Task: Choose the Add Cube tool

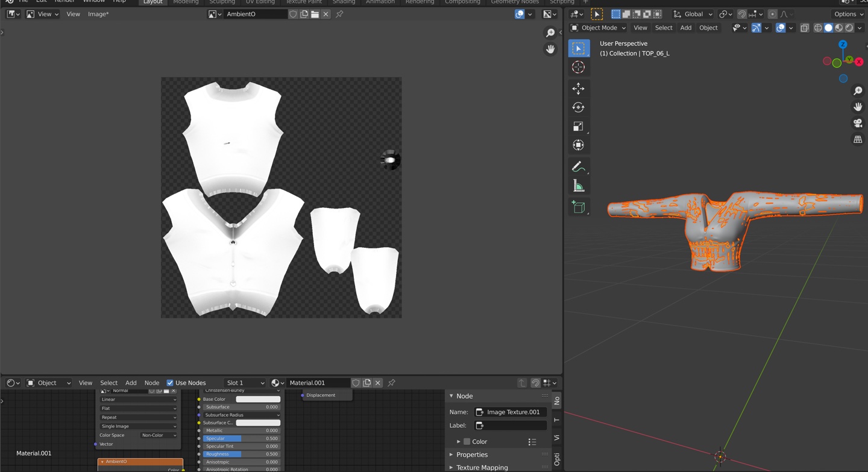Action: pyautogui.click(x=578, y=207)
